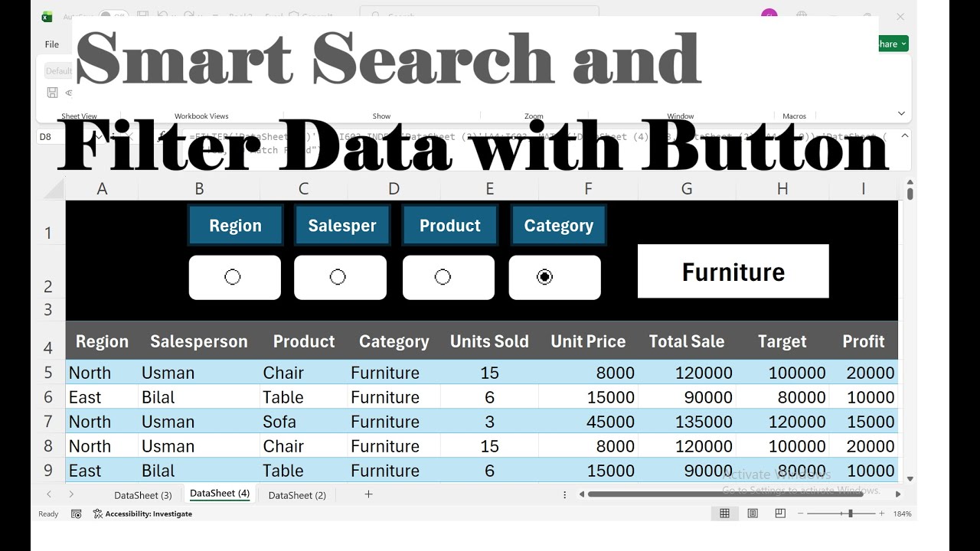Viewport: 980px width, 551px height.
Task: Select the radio button under Salesper
Action: coord(338,277)
